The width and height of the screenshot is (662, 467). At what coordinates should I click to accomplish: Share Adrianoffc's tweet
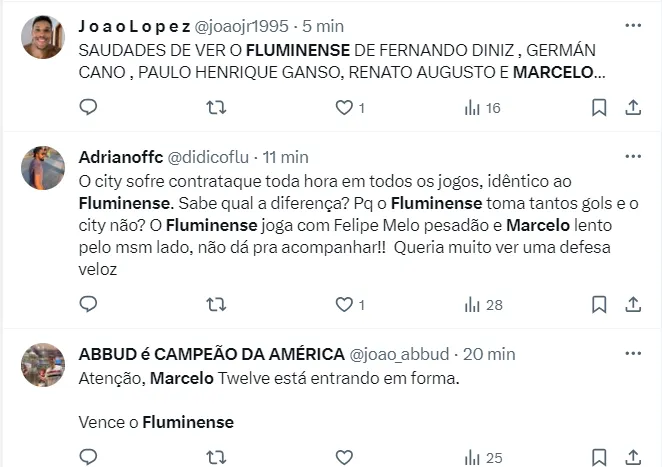pyautogui.click(x=632, y=304)
